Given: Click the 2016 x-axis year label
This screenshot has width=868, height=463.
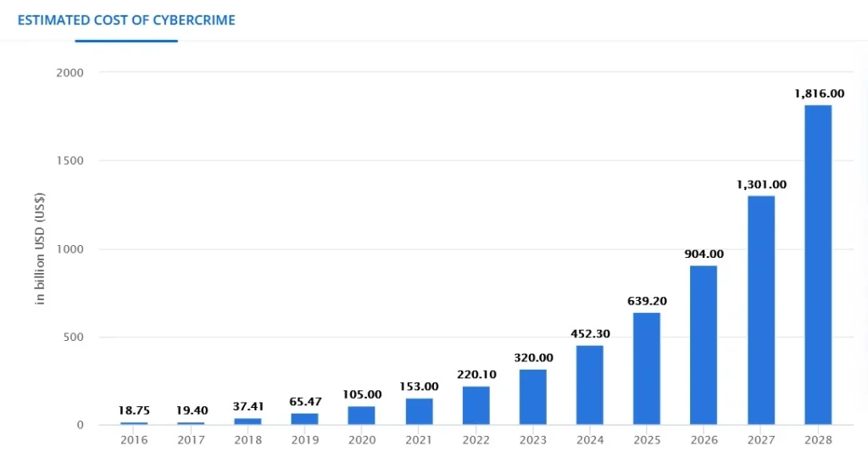Looking at the screenshot, I should point(134,440).
